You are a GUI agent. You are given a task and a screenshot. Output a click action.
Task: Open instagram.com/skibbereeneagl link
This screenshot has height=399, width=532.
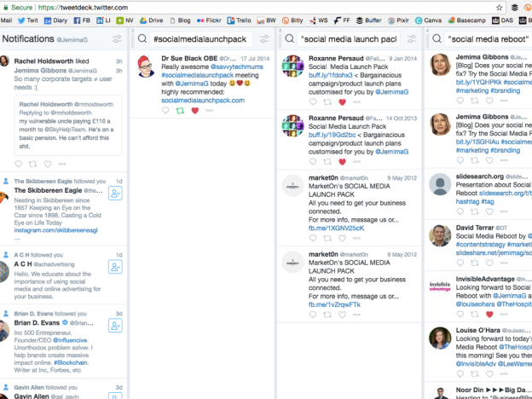click(x=55, y=230)
